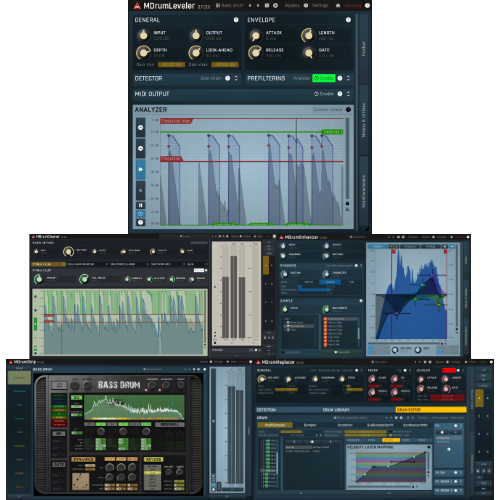Click the Gain max value field

[225, 64]
